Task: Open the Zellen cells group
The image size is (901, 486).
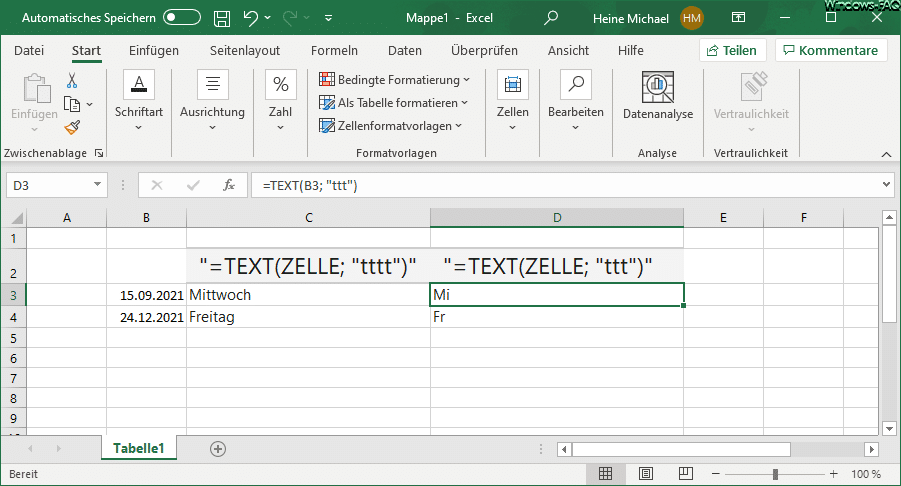Action: pyautogui.click(x=513, y=101)
